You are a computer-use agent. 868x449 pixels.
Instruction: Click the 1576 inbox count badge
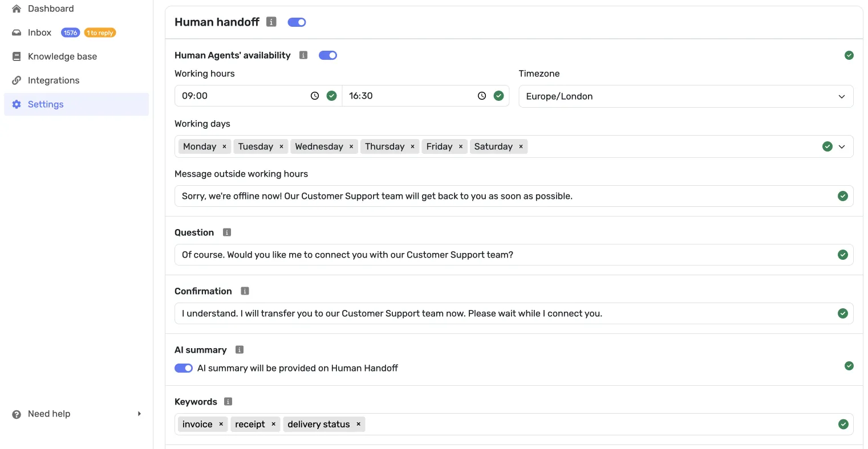point(71,32)
